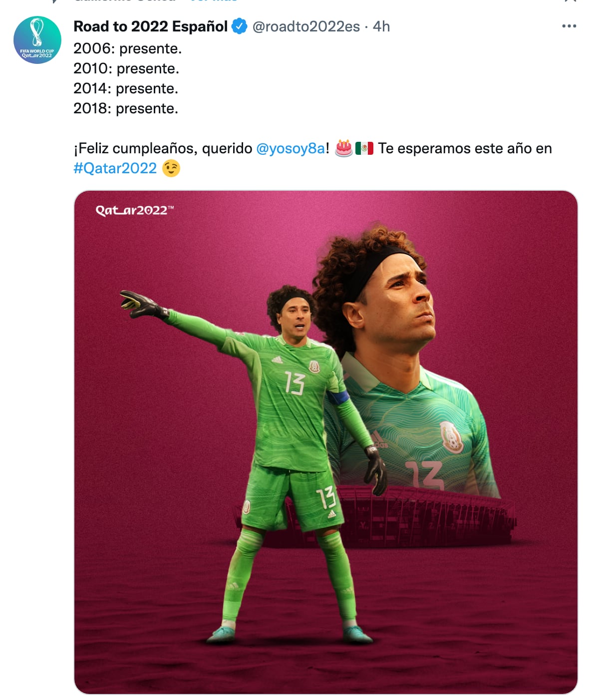The height and width of the screenshot is (700, 594).
Task: Open the 4h tweet timestamp
Action: click(381, 26)
